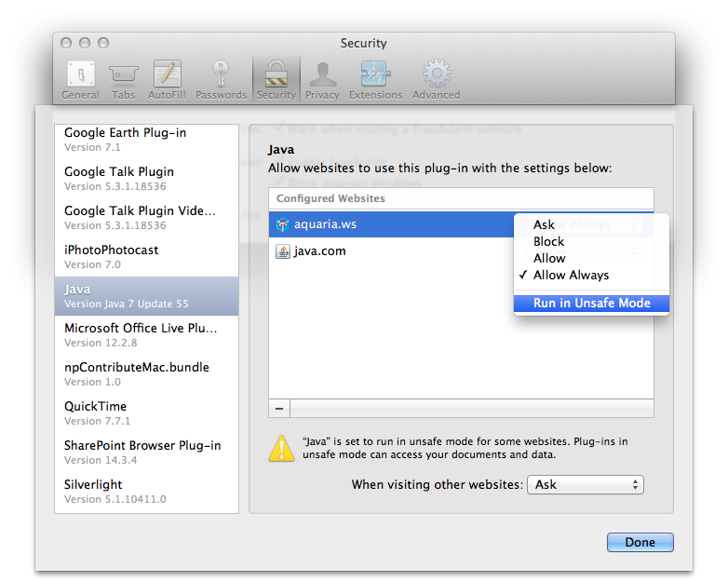Select QuickTime plug-in in the list

point(147,412)
